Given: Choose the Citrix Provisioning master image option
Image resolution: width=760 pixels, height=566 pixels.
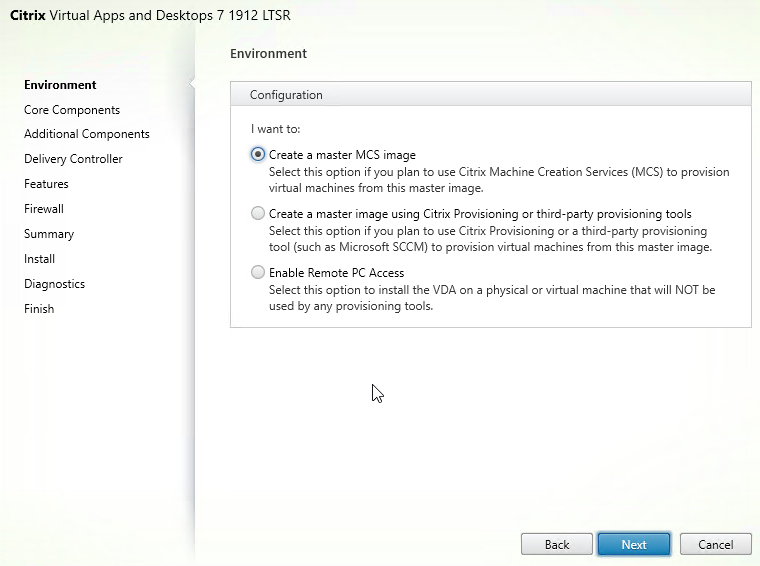Looking at the screenshot, I should pyautogui.click(x=259, y=213).
